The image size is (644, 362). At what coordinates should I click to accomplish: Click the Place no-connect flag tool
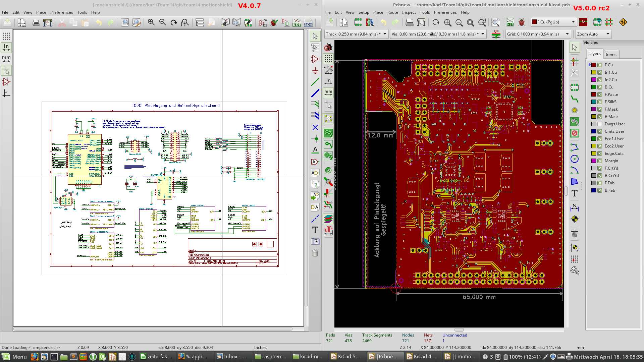(x=315, y=127)
